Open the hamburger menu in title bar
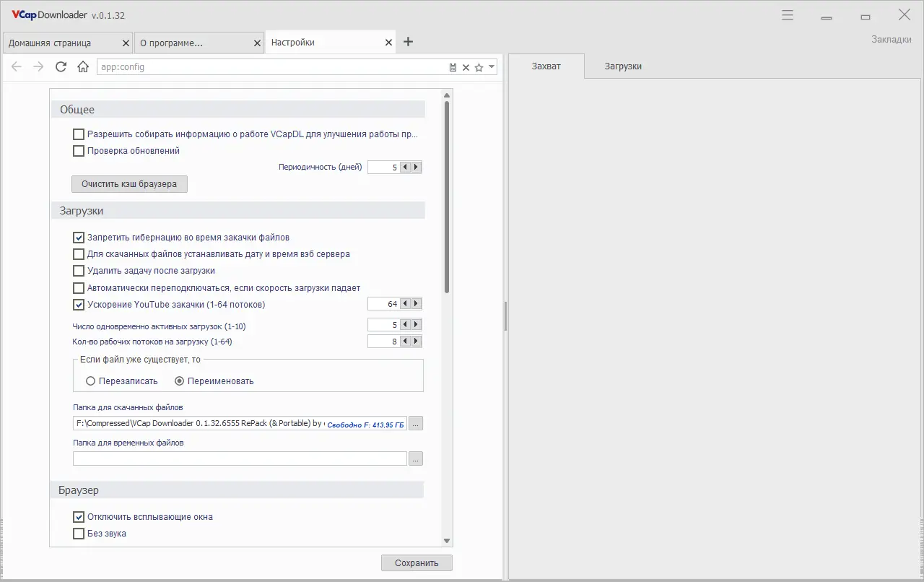The image size is (924, 582). click(788, 15)
